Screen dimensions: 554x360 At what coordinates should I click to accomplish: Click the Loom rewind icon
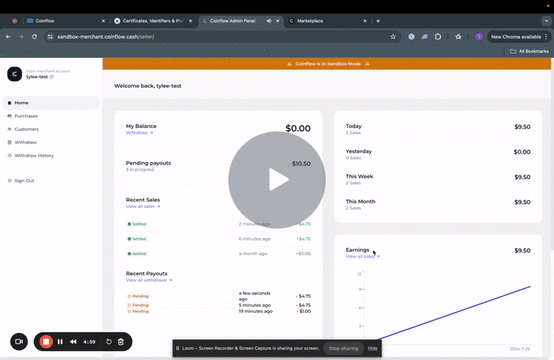[73, 342]
